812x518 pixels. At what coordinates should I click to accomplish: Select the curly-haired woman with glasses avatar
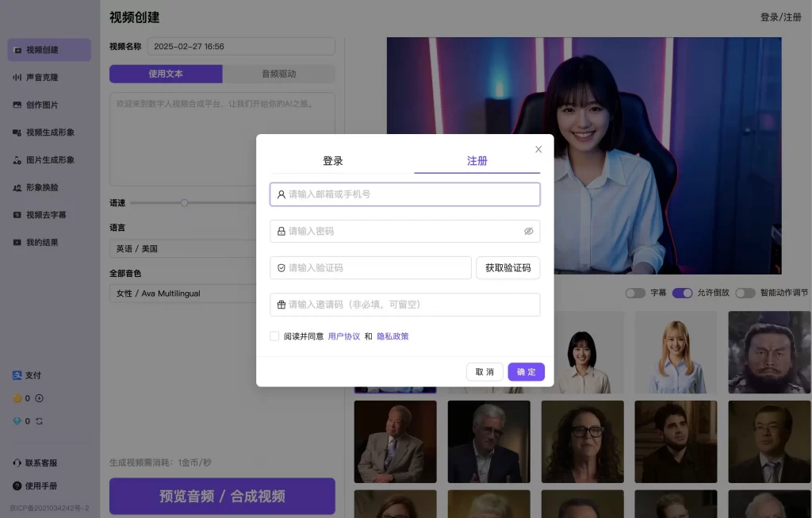tap(583, 442)
